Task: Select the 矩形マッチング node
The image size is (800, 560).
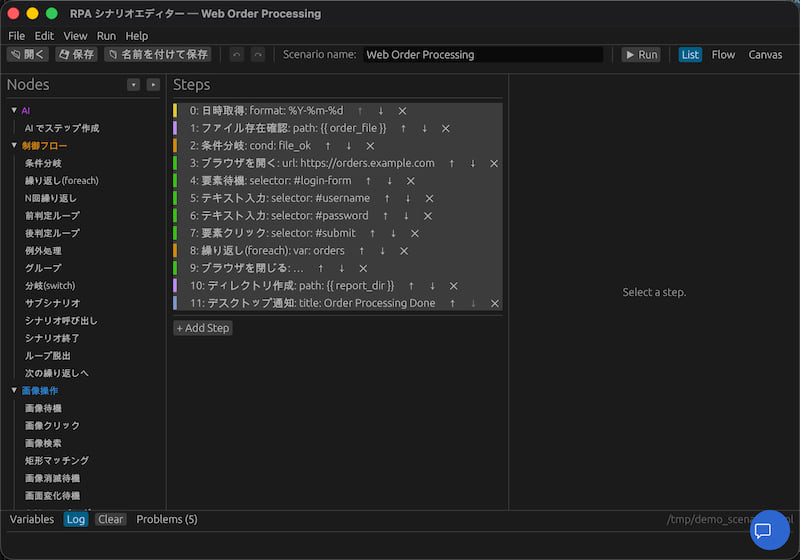Action: pyautogui.click(x=57, y=461)
